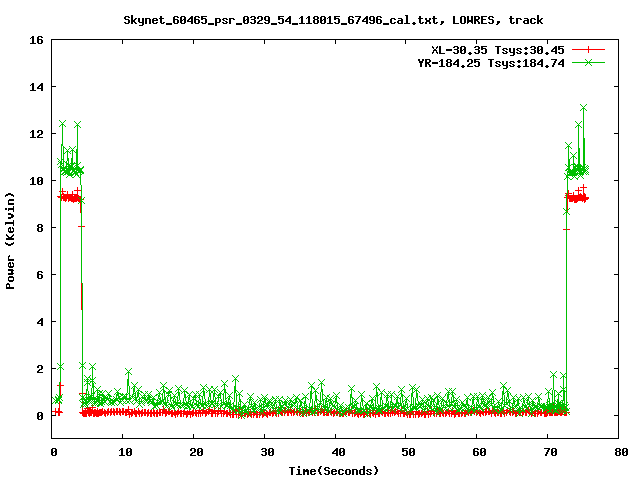Viewport: 640px width, 480px height.
Task: Click the YR-184.25 Tsys:184.74 legend entry
Action: click(x=491, y=63)
